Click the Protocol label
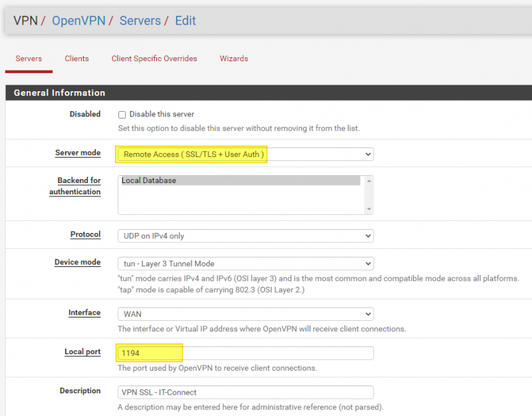Screen dimensions: 532x416 point(86,234)
